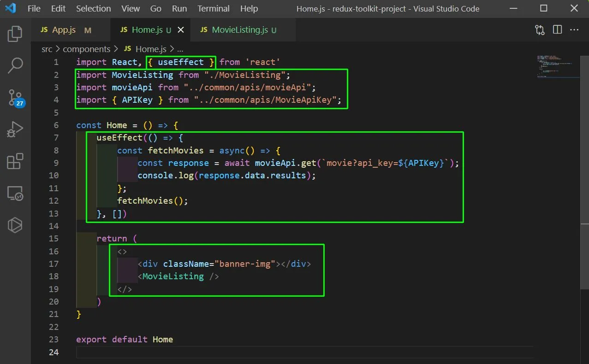Open the Run and Debug view
The height and width of the screenshot is (364, 589).
tap(15, 129)
